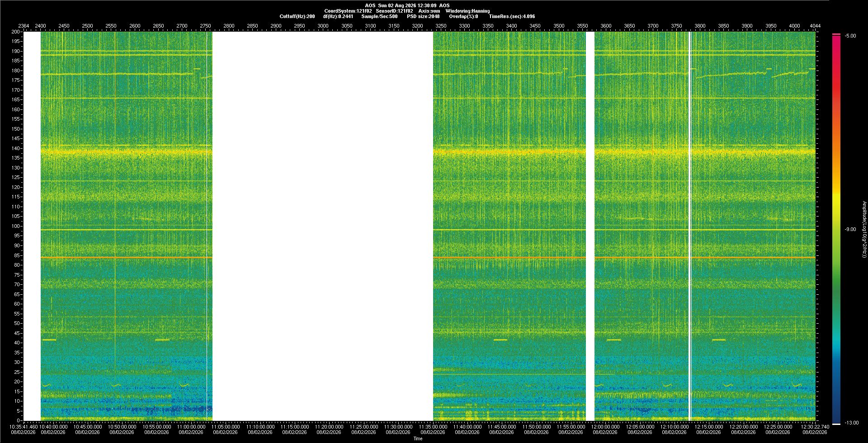The height and width of the screenshot is (443, 868).
Task: Click the PSD size:2048 parameter text
Action: pos(423,16)
